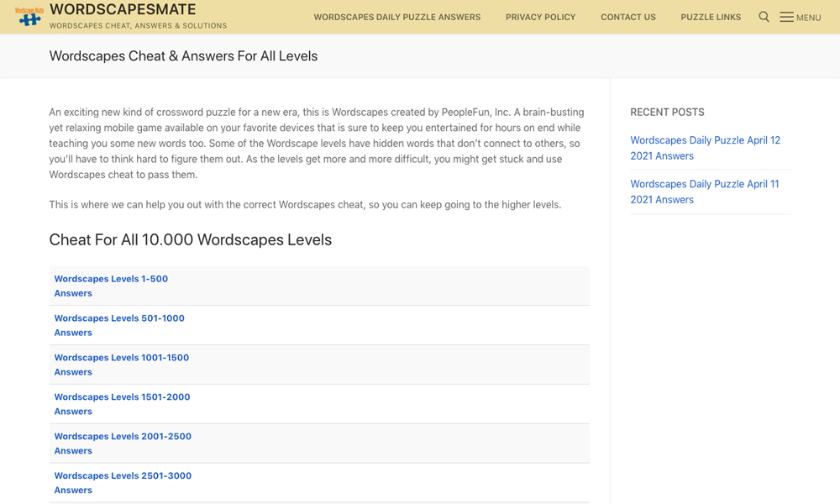Open Wordscapes Daily Puzzle Answers menu
This screenshot has width=840, height=504.
coord(396,17)
